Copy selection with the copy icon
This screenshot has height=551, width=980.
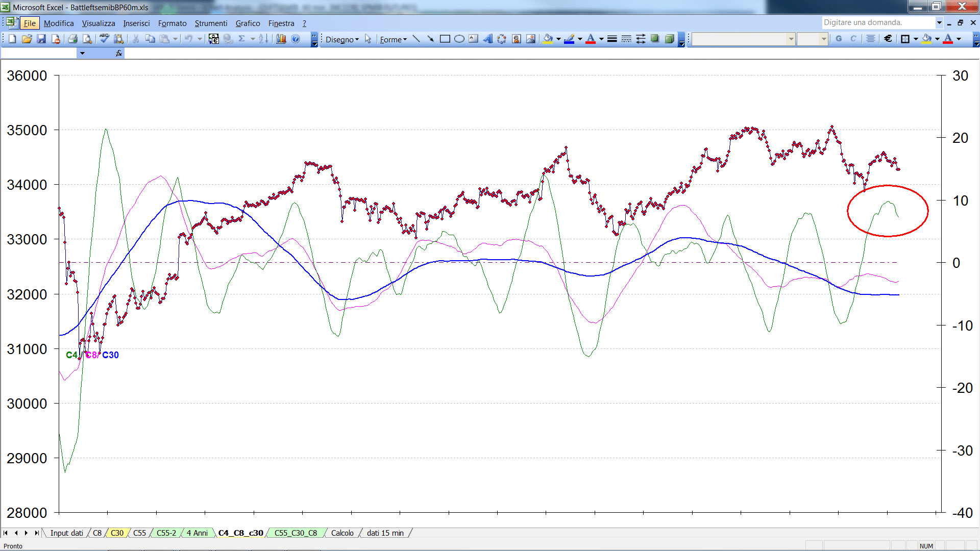[150, 39]
